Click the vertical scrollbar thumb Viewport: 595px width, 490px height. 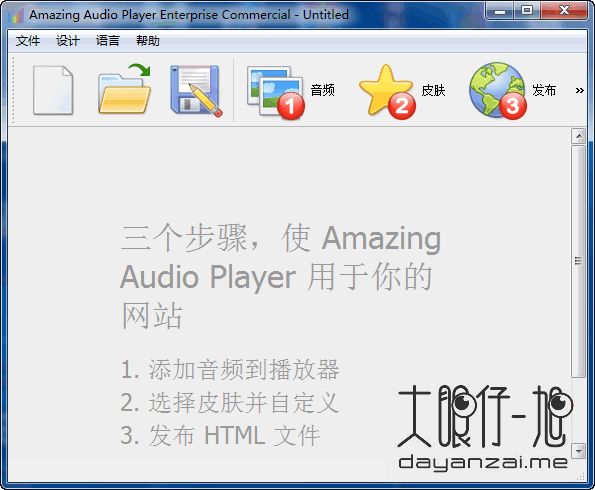coord(578,261)
